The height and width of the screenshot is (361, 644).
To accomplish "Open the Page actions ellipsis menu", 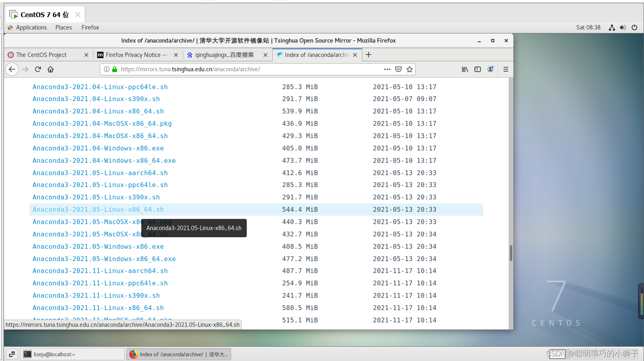I will (387, 69).
